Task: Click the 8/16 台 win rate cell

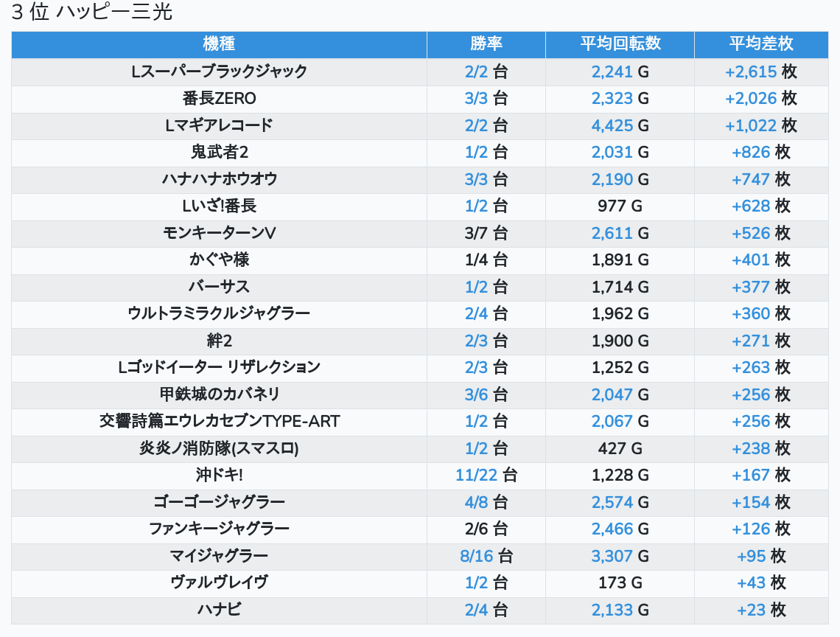Action: tap(486, 556)
